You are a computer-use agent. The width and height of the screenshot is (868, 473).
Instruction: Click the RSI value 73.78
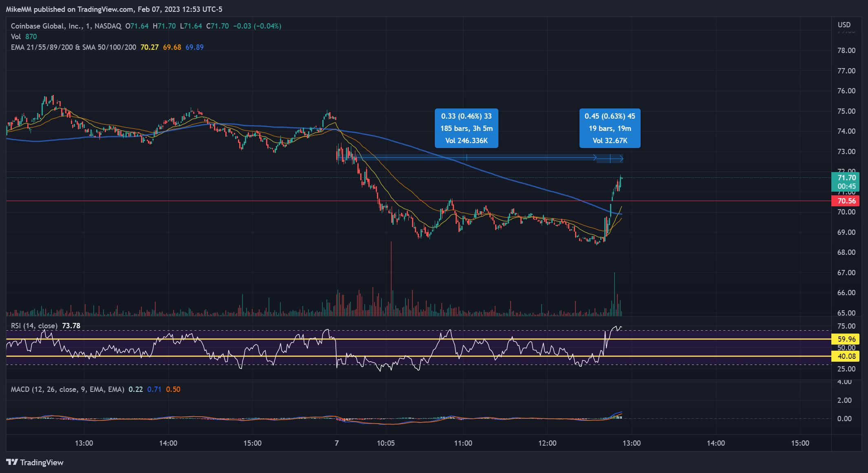[x=71, y=326]
